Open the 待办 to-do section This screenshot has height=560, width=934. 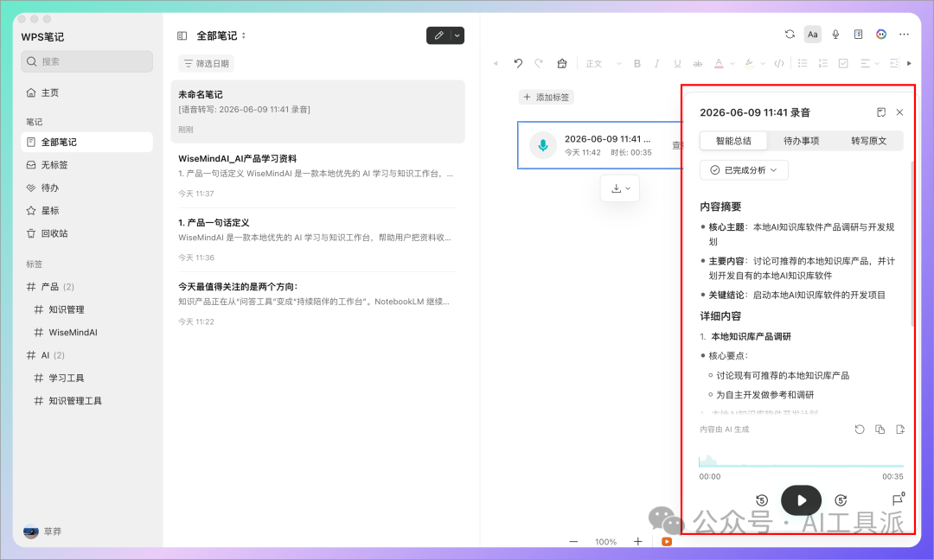pyautogui.click(x=87, y=188)
